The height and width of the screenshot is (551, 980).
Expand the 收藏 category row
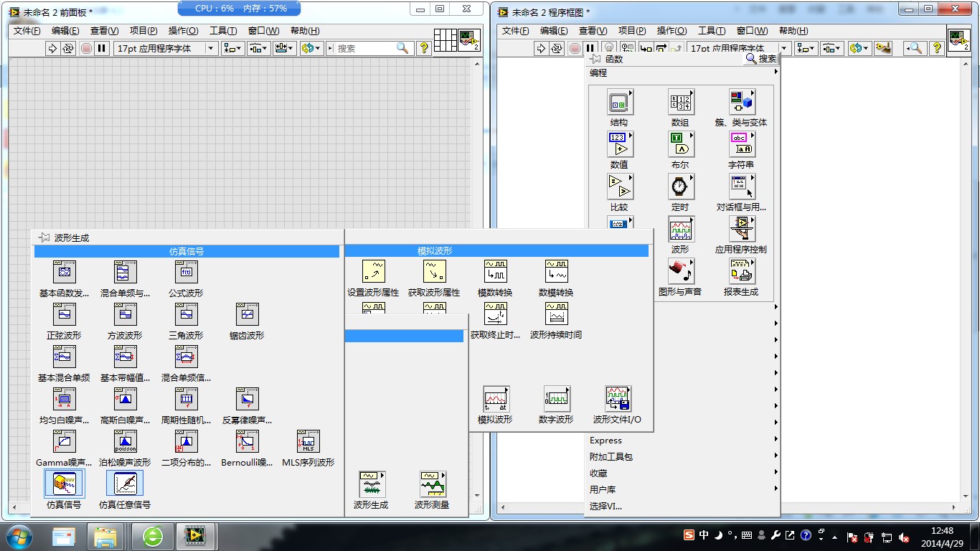(x=682, y=473)
